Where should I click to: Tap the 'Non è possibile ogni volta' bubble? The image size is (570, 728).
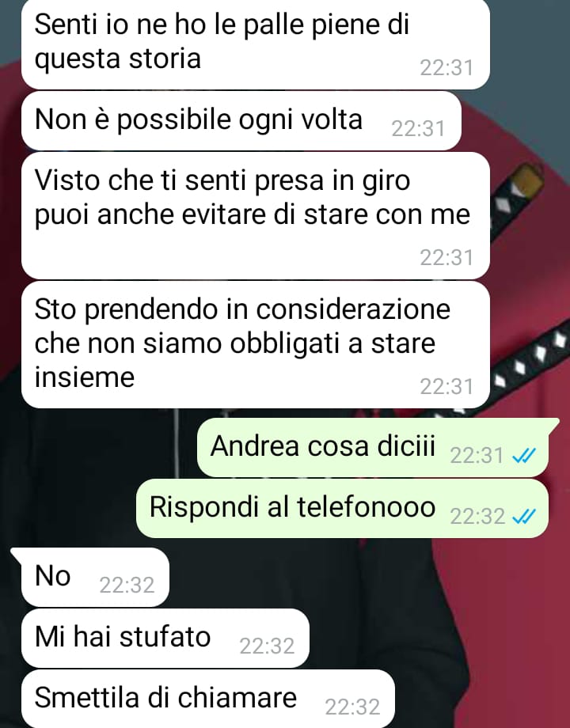point(241,121)
